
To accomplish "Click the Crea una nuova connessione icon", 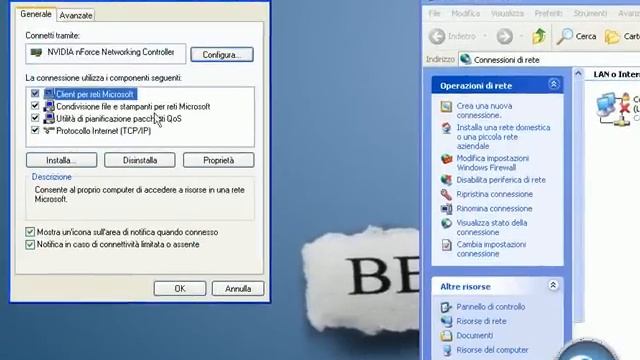I will [x=446, y=107].
